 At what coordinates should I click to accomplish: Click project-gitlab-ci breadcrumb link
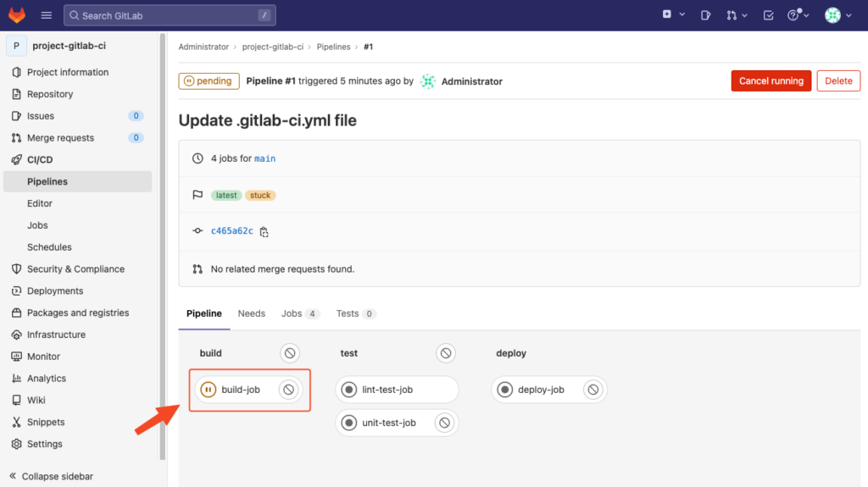click(272, 47)
